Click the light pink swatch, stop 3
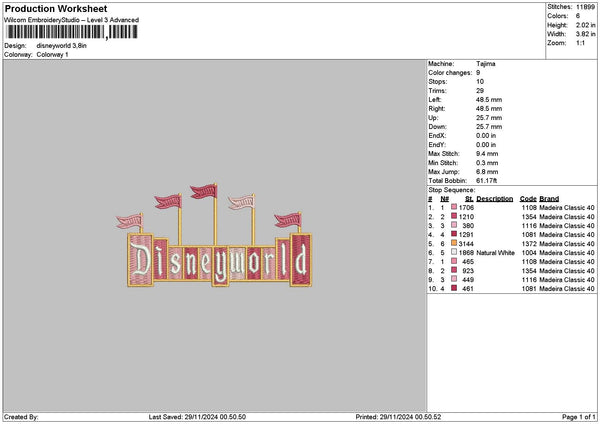600x424 pixels. pyautogui.click(x=454, y=225)
